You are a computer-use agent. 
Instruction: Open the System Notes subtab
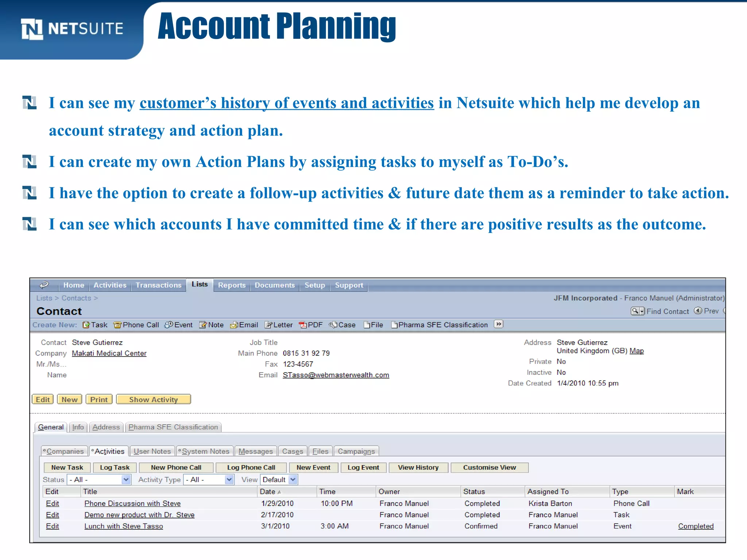point(205,451)
